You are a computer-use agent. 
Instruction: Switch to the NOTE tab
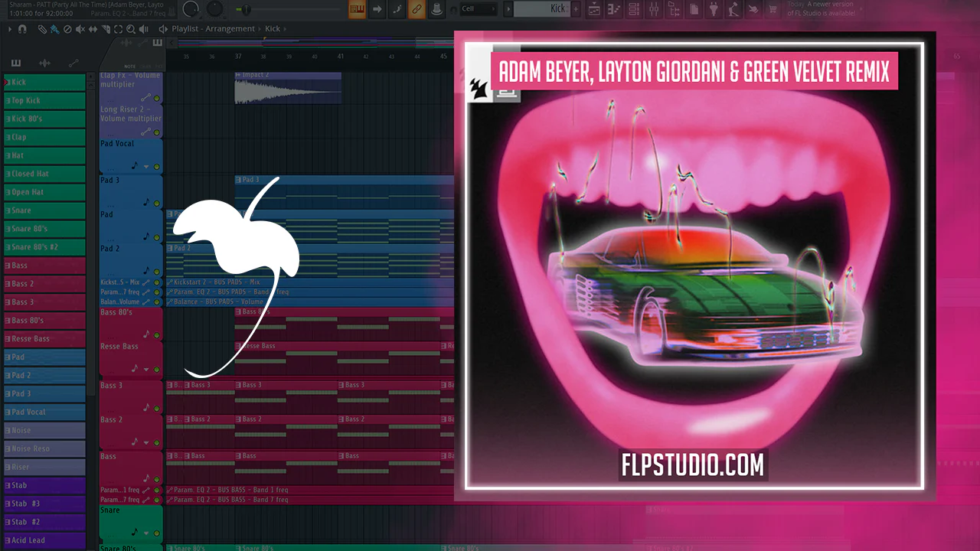coord(130,66)
